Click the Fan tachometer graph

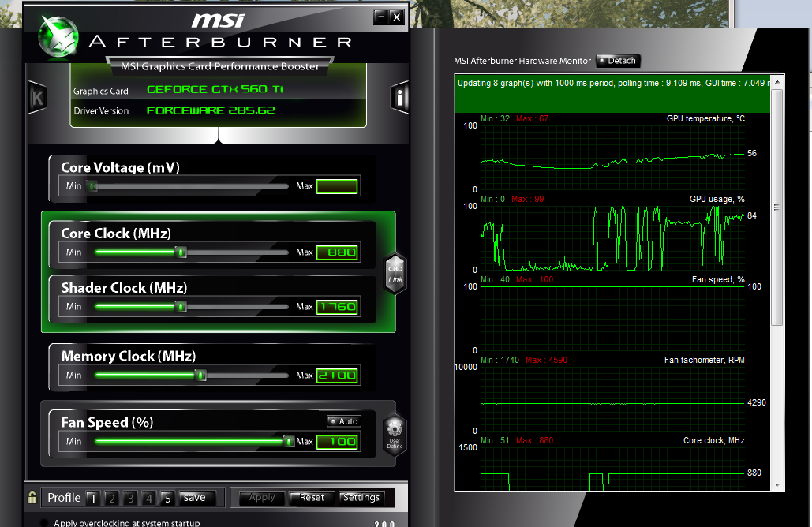pos(612,398)
